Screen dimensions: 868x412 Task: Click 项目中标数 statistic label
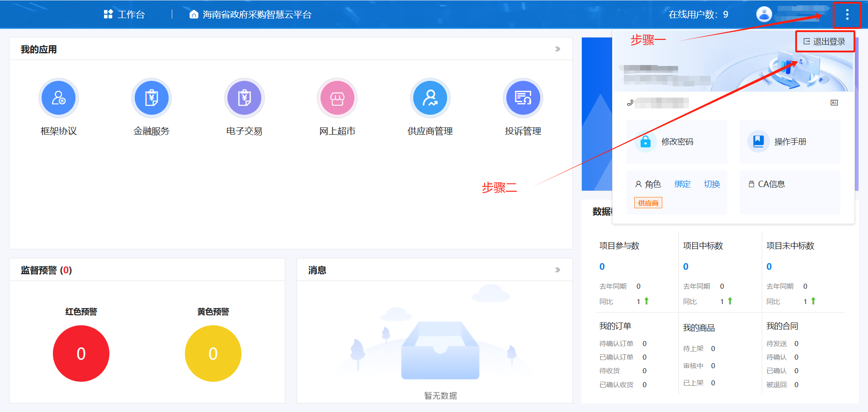703,246
